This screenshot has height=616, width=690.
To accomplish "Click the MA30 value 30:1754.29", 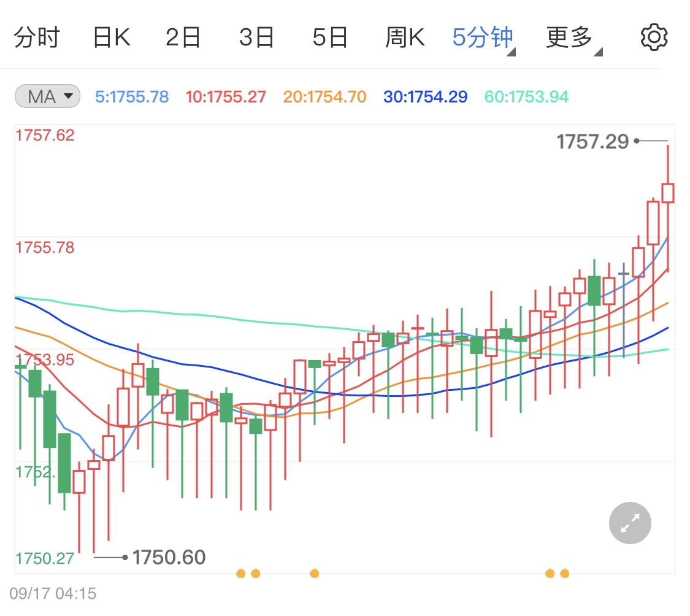I will coord(426,97).
